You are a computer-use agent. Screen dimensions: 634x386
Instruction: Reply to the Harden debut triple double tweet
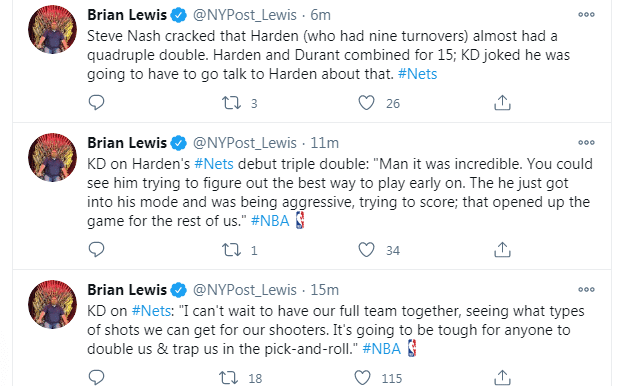pyautogui.click(x=96, y=250)
